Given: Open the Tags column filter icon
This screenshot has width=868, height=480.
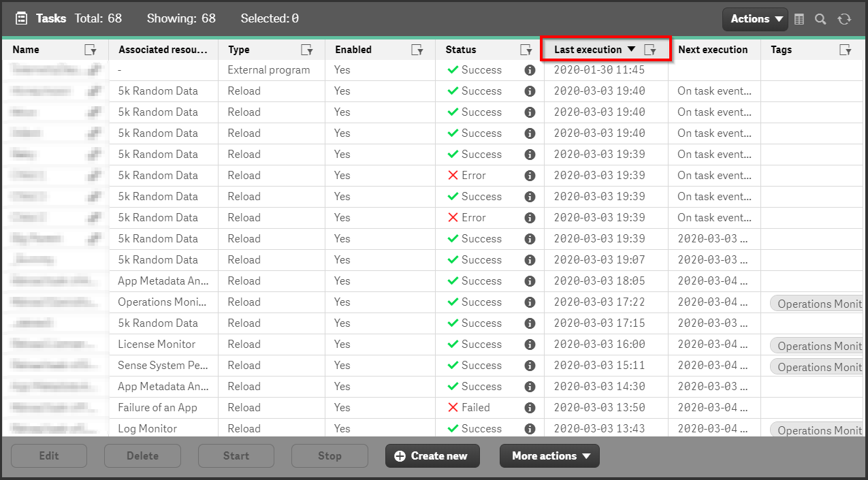Looking at the screenshot, I should pos(846,50).
